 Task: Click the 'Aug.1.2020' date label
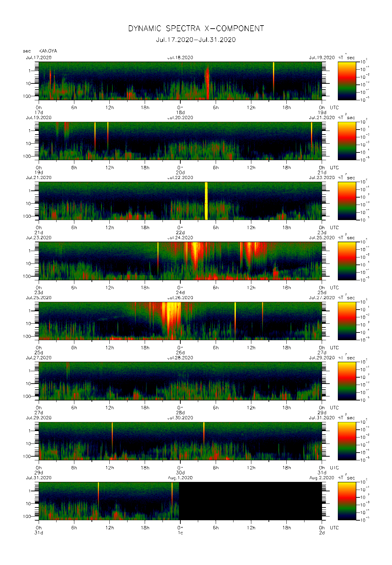(180, 478)
